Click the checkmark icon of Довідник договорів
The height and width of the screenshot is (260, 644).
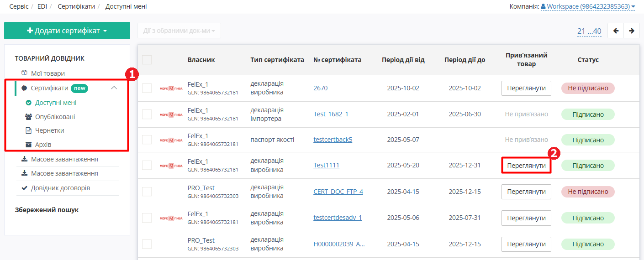(25, 188)
